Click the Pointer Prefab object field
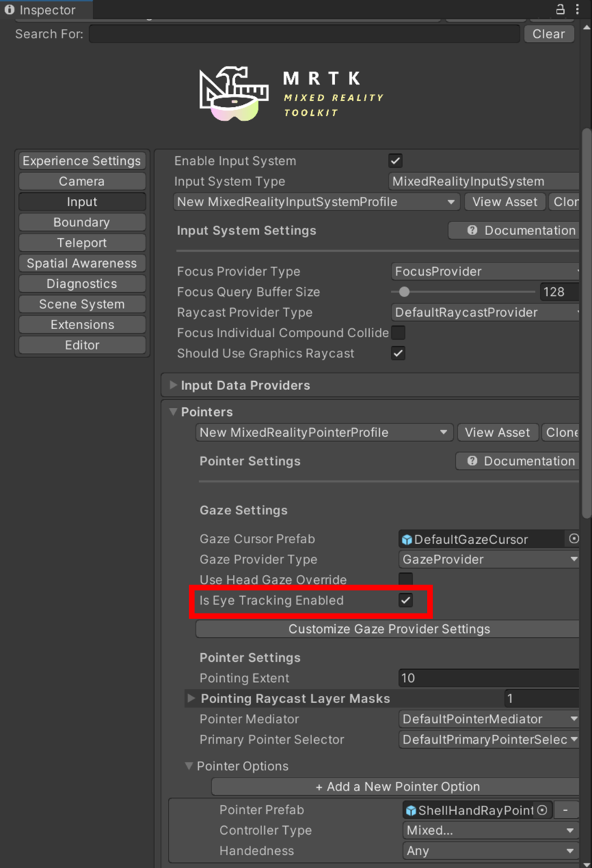The width and height of the screenshot is (592, 868). tap(477, 810)
